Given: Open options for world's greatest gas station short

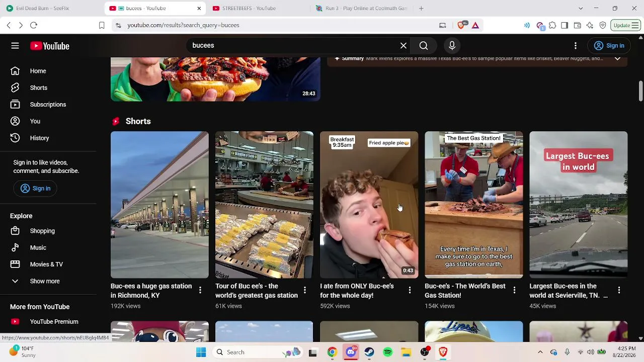Looking at the screenshot, I should pos(305,290).
